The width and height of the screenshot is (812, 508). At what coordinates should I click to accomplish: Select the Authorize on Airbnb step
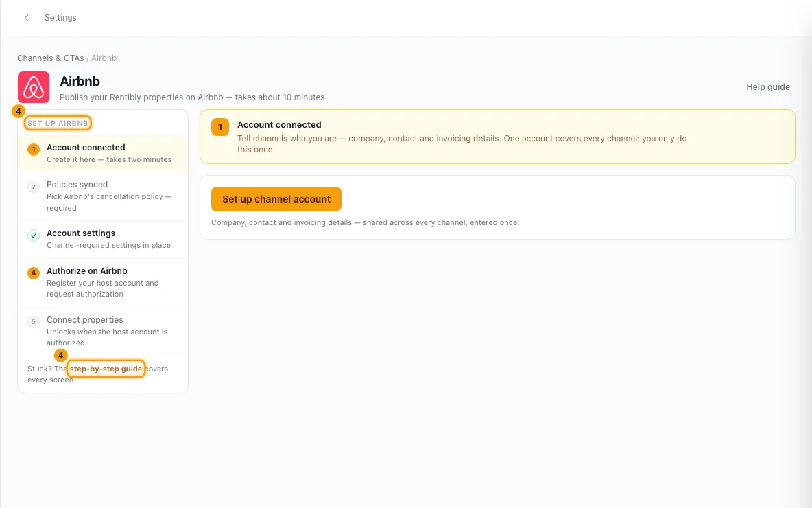click(103, 282)
